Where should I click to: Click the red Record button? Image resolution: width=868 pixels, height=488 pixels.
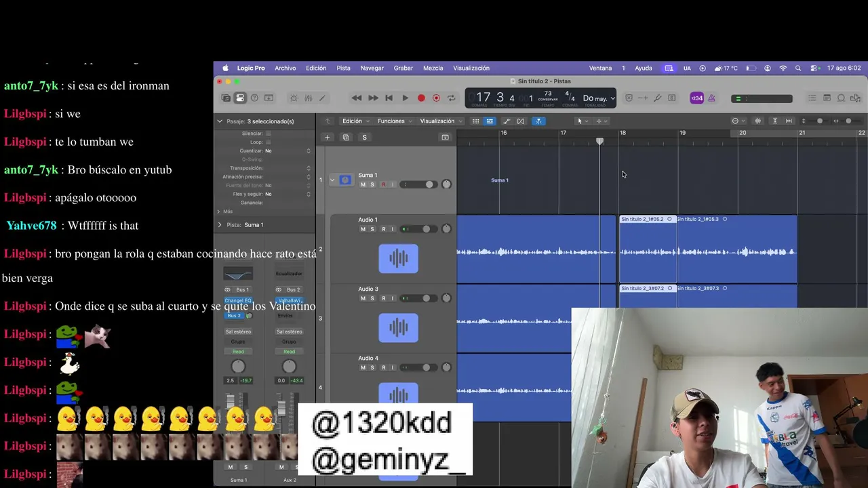pos(421,98)
